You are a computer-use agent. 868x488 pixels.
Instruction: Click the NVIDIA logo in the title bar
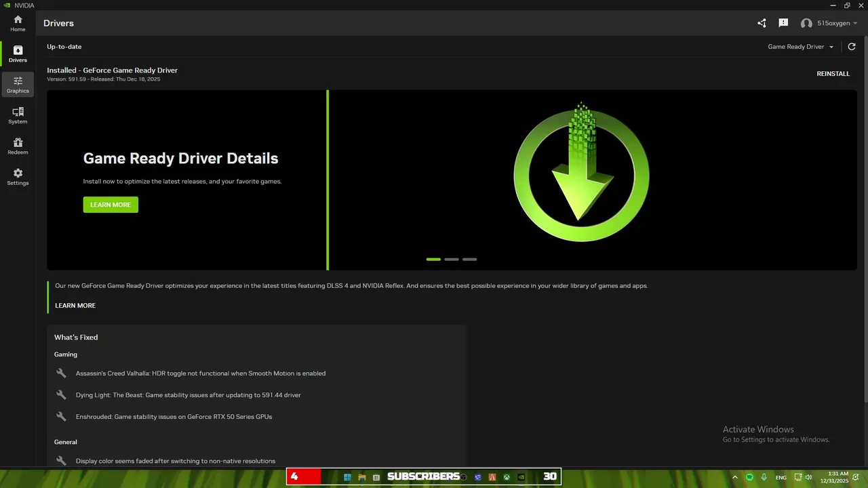pyautogui.click(x=6, y=5)
